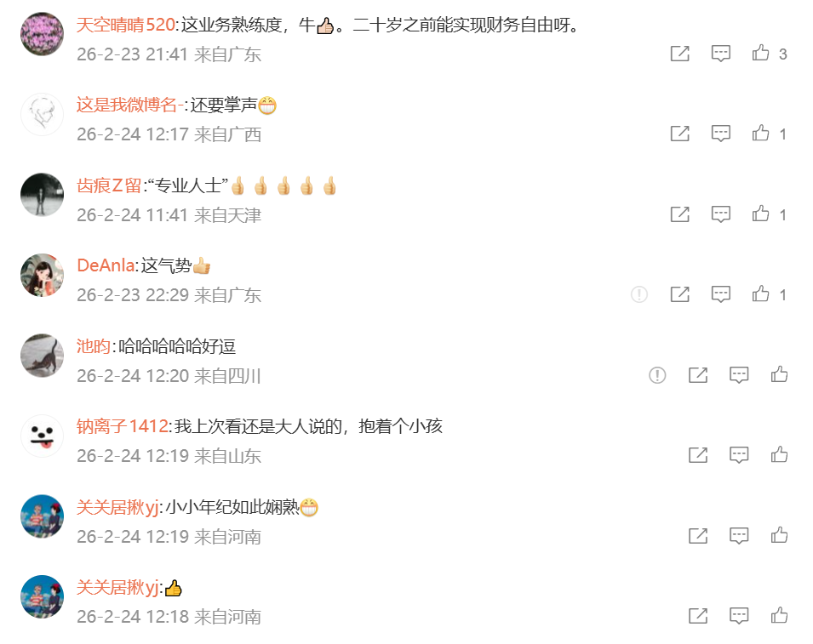Click DeAnla's girl portrait avatar

coord(42,275)
